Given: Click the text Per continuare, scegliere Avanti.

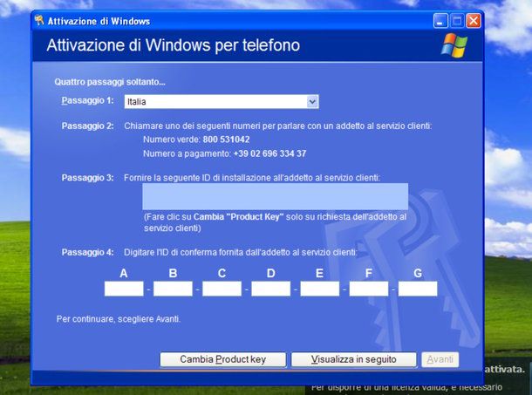Looking at the screenshot, I should 119,319.
